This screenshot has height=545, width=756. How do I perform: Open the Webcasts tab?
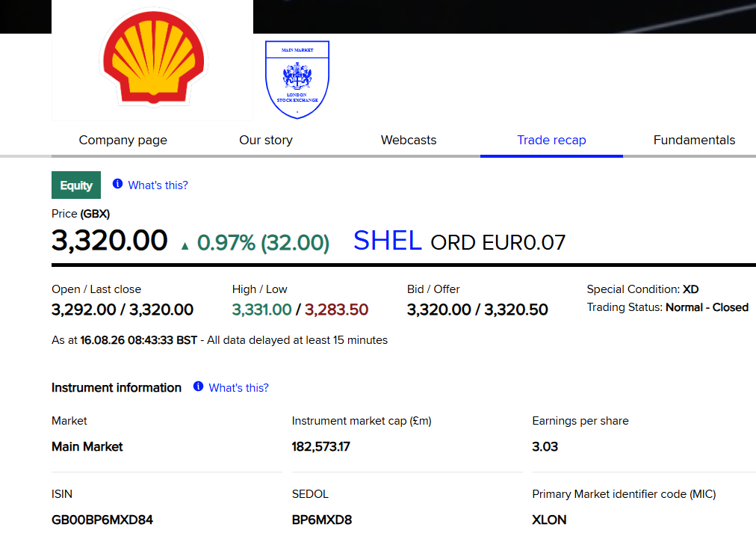[409, 140]
